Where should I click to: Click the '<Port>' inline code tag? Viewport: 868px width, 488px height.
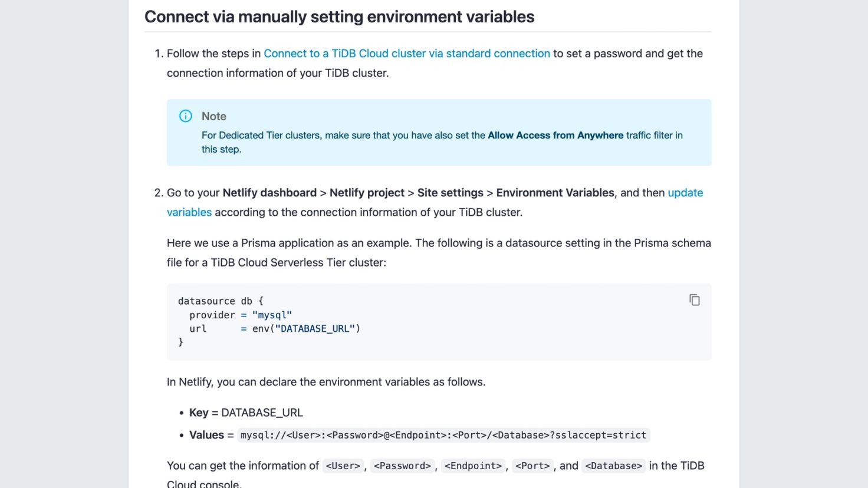click(532, 466)
